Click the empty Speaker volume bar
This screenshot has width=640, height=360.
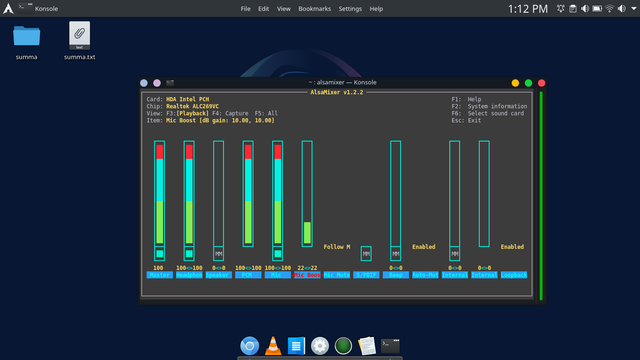point(218,194)
